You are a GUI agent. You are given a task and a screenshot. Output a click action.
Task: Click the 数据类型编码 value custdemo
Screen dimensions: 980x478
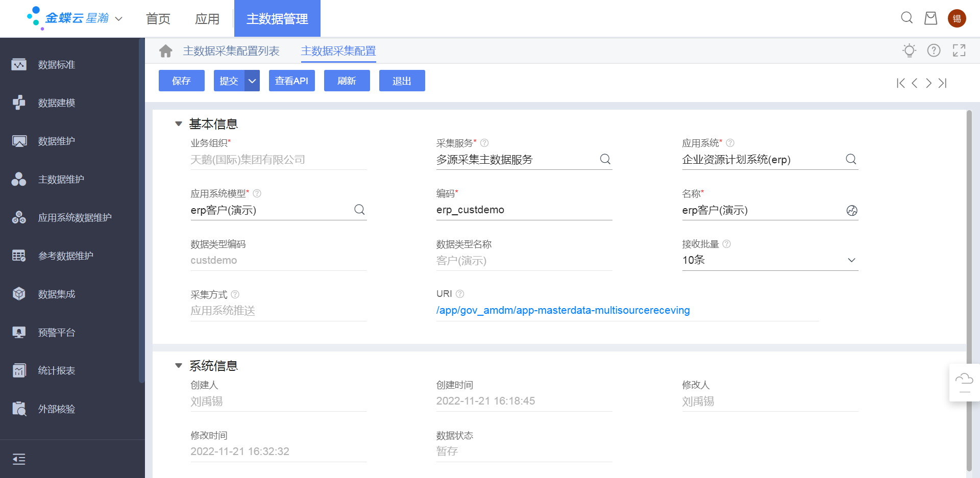(x=214, y=260)
